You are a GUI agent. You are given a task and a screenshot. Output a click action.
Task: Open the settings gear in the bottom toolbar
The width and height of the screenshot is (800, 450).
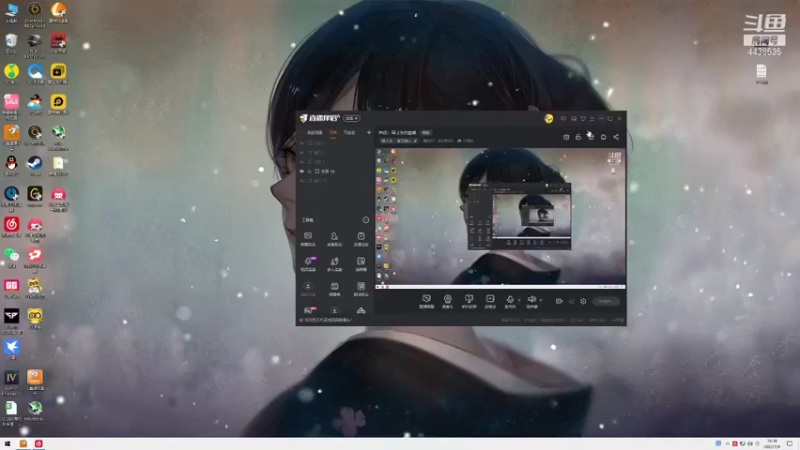(x=583, y=302)
